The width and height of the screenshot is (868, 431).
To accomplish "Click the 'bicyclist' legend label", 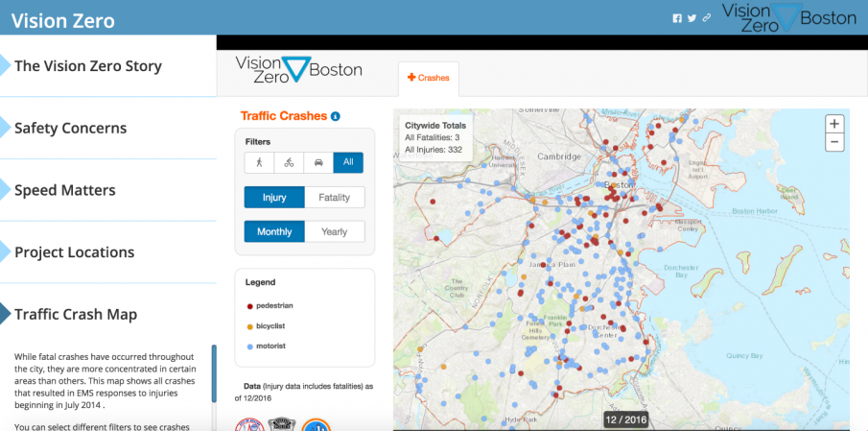I will click(270, 326).
